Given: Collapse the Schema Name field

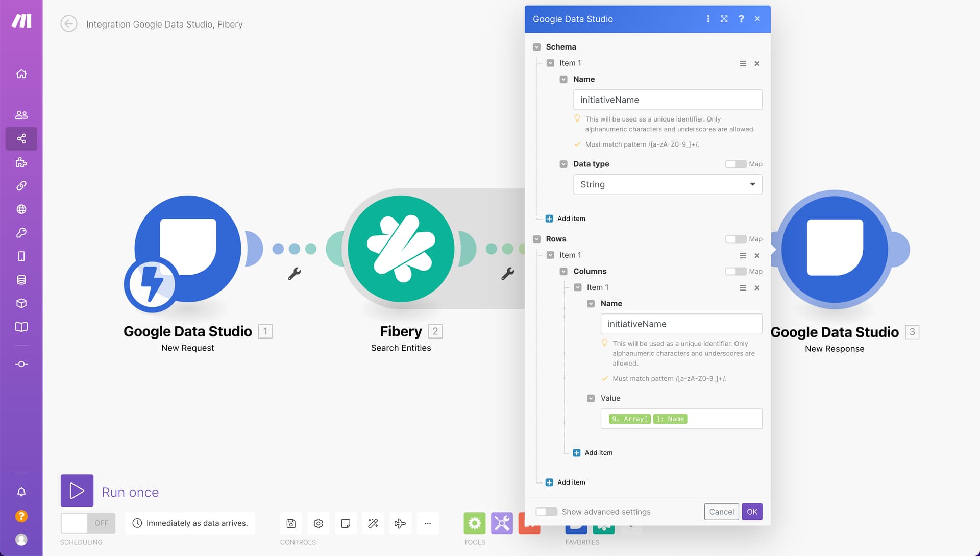Looking at the screenshot, I should click(563, 79).
